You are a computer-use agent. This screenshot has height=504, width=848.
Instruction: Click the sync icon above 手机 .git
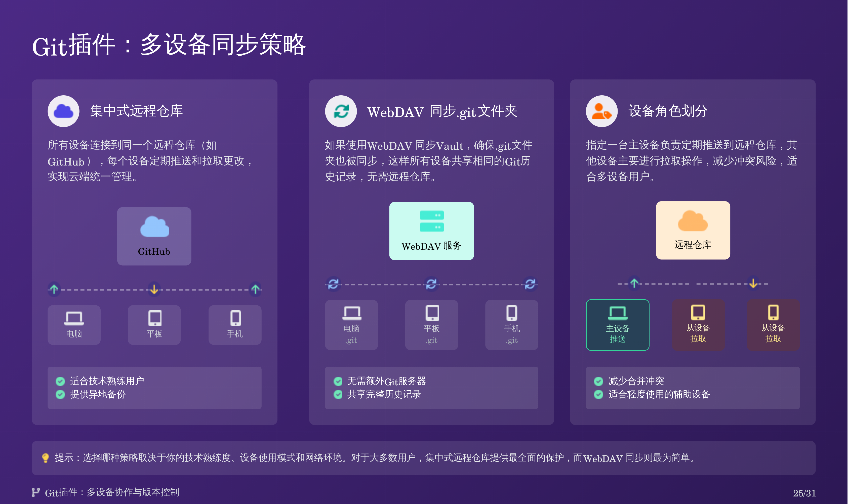pos(530,284)
